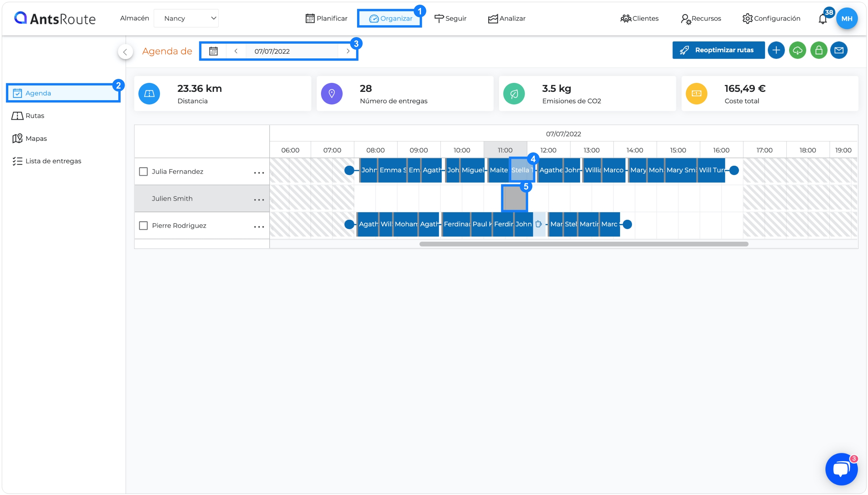Select Mapas in the sidebar

point(30,138)
